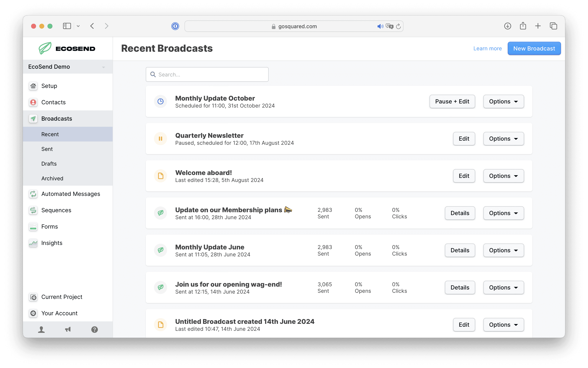The image size is (588, 368).
Task: Click the New Broadcast button
Action: pyautogui.click(x=534, y=48)
